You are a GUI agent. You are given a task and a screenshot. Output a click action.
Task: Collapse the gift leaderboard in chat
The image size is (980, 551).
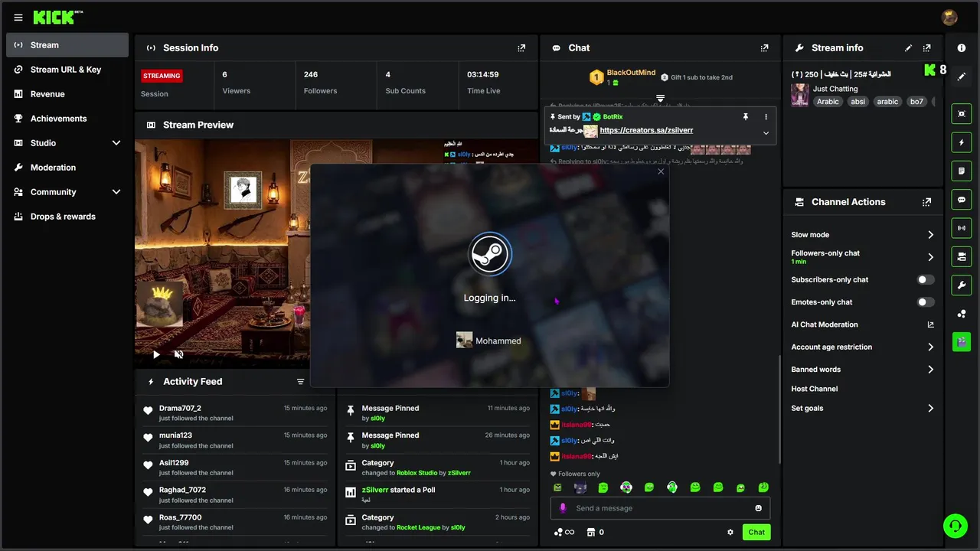click(x=660, y=98)
